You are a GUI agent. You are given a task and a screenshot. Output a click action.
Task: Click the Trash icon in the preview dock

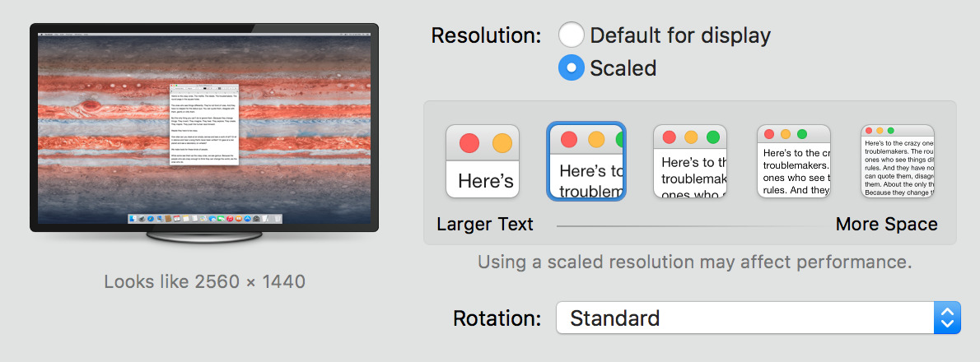(x=278, y=219)
